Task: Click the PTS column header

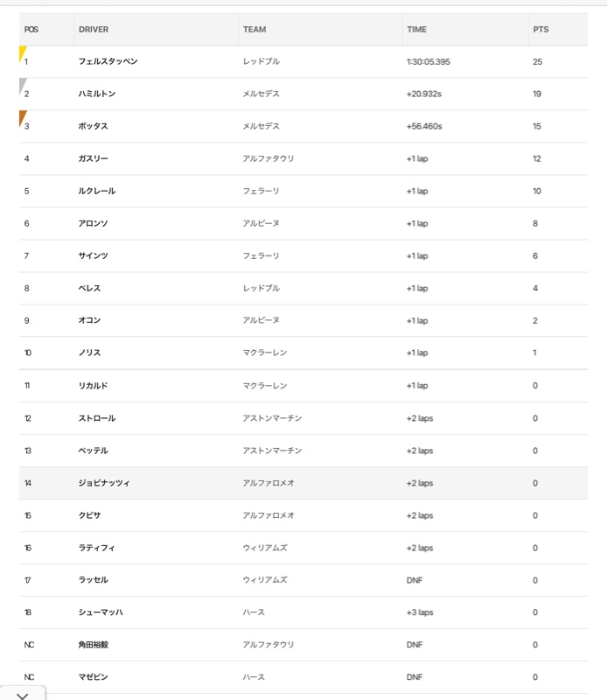Action: [541, 30]
